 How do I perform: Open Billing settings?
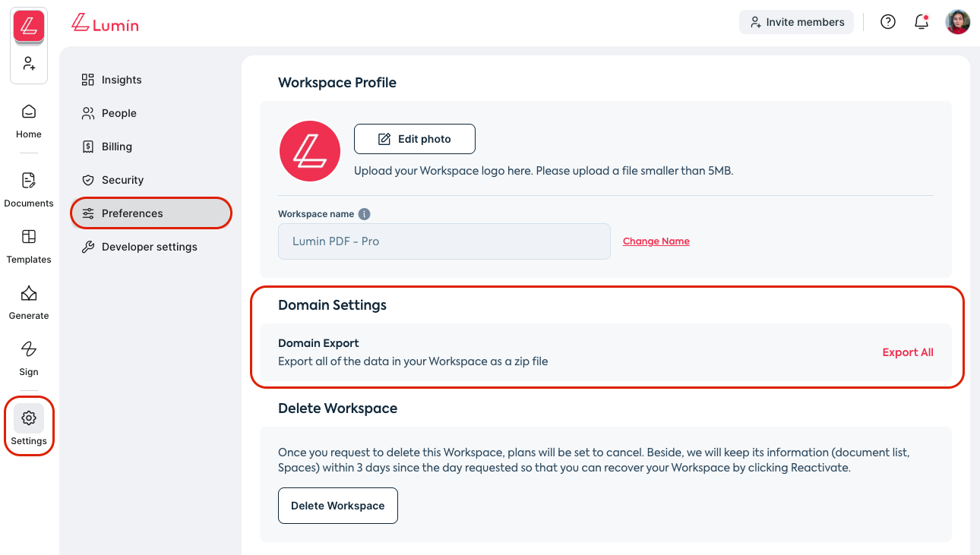(x=117, y=147)
